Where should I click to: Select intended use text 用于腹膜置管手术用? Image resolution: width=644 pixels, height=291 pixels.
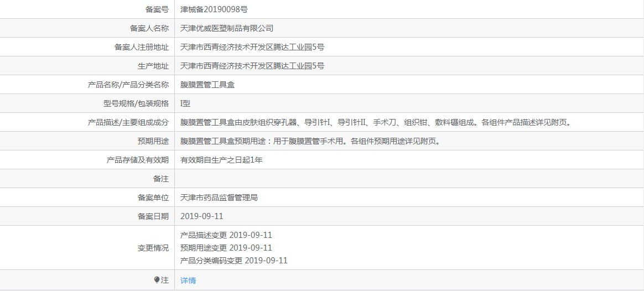[310, 141]
